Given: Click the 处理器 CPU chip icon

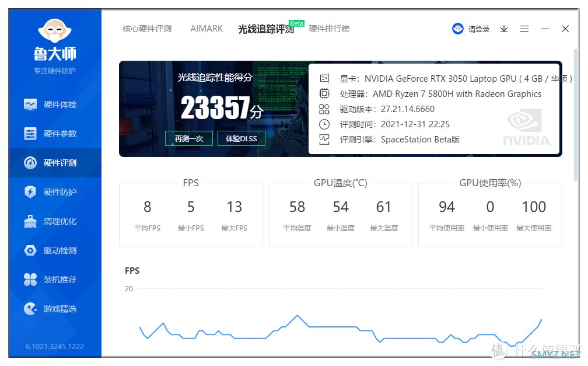Looking at the screenshot, I should tap(324, 93).
